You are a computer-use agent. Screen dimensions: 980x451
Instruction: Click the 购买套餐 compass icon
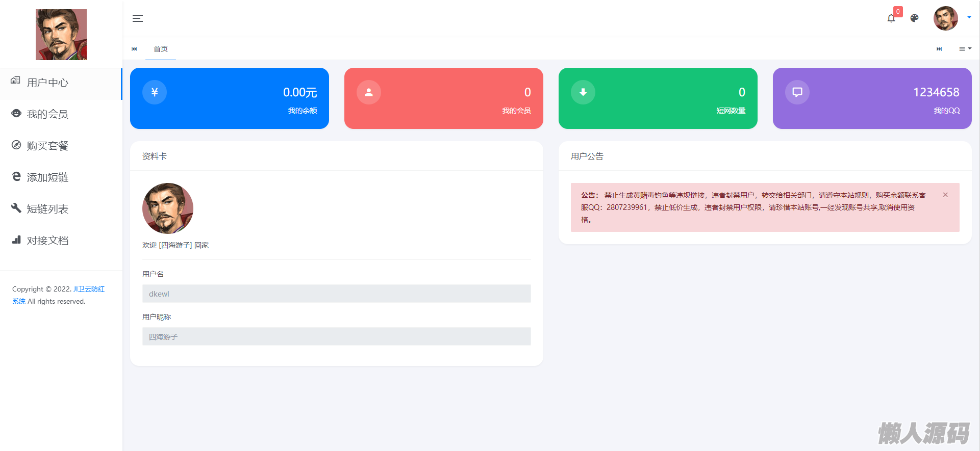click(16, 145)
